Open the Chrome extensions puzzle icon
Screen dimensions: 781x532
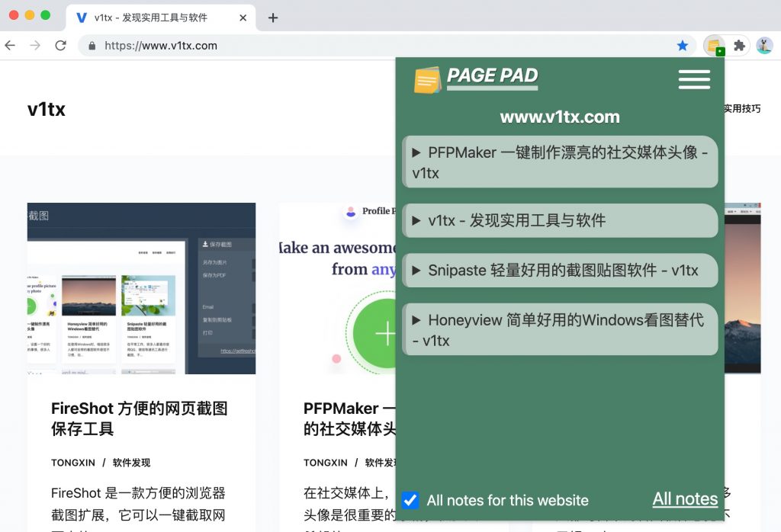tap(740, 46)
